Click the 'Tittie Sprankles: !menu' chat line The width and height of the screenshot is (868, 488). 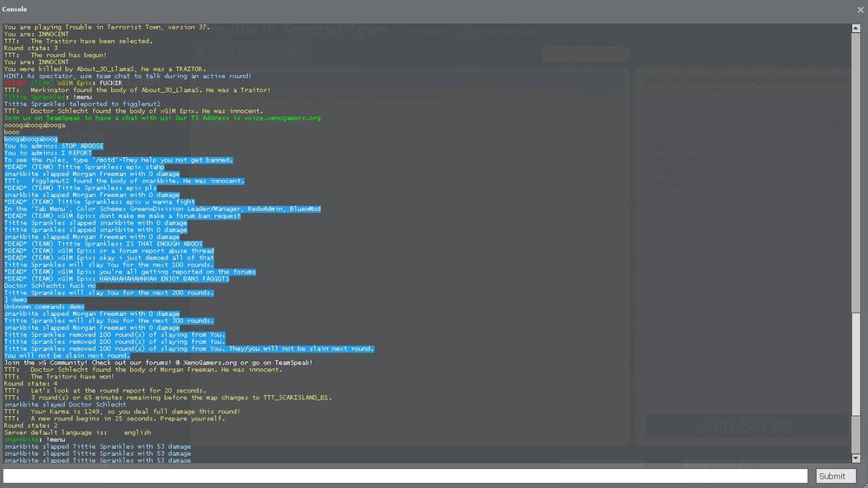click(x=48, y=97)
